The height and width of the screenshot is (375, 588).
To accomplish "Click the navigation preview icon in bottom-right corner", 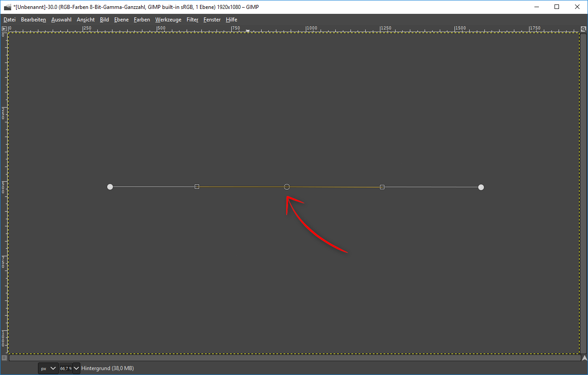I will coord(584,358).
